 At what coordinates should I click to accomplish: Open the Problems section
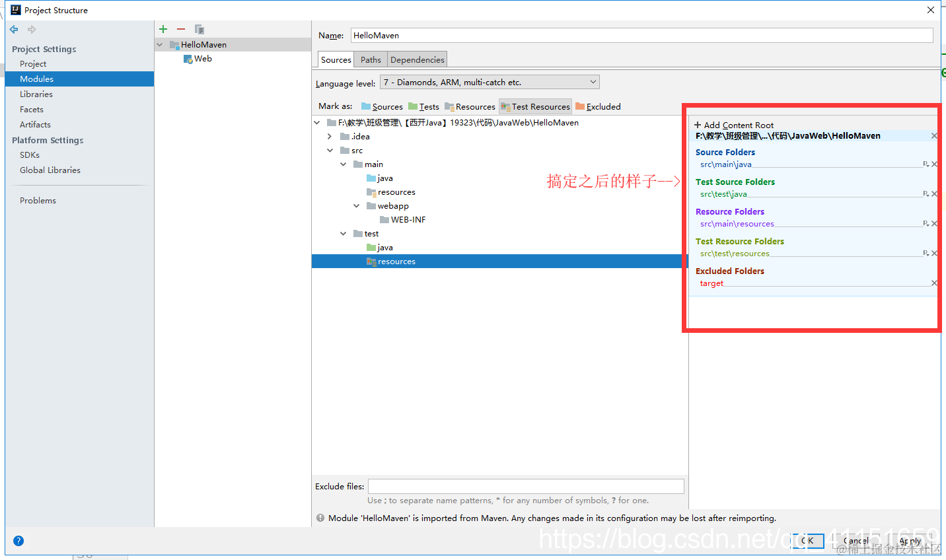pyautogui.click(x=38, y=201)
